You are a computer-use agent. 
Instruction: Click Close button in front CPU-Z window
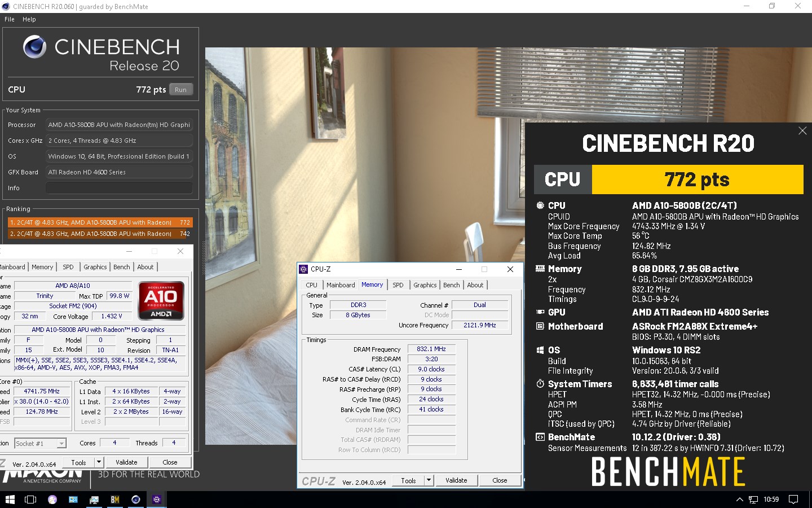(500, 480)
